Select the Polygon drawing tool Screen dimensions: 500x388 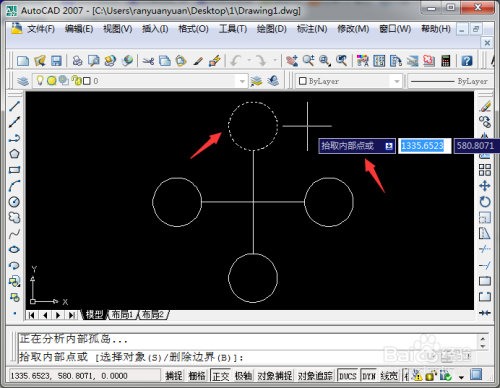coord(14,154)
